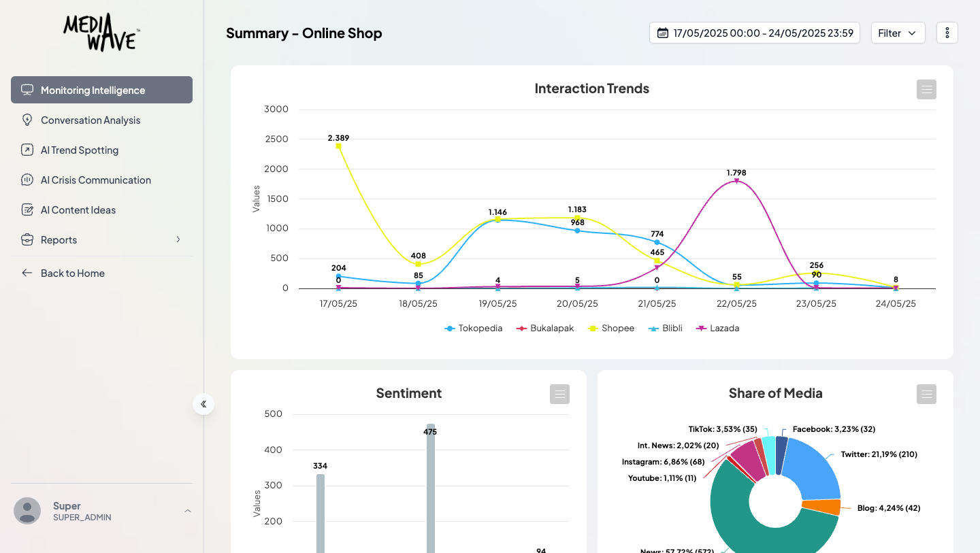Click the AI Crisis Communication icon
The width and height of the screenshot is (980, 553).
point(27,180)
